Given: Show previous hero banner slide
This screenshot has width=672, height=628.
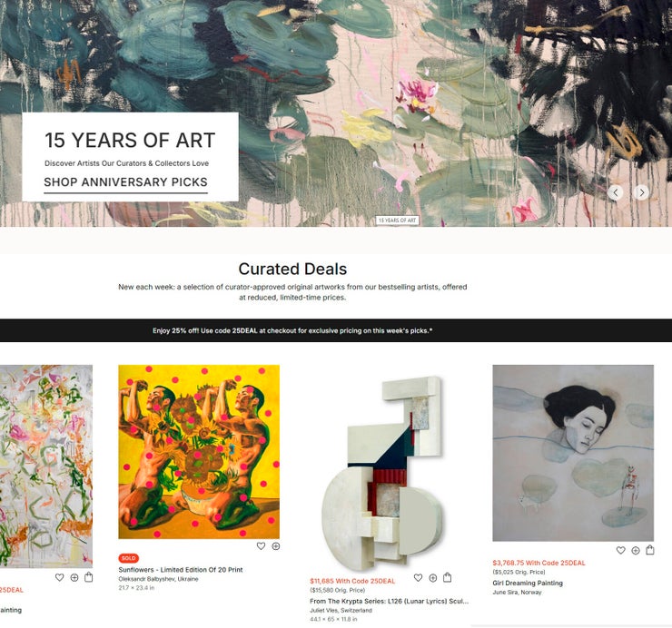Looking at the screenshot, I should coord(616,192).
